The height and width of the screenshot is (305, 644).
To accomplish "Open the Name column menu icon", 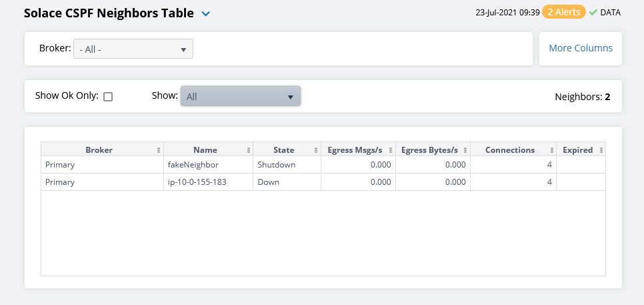I will click(248, 150).
